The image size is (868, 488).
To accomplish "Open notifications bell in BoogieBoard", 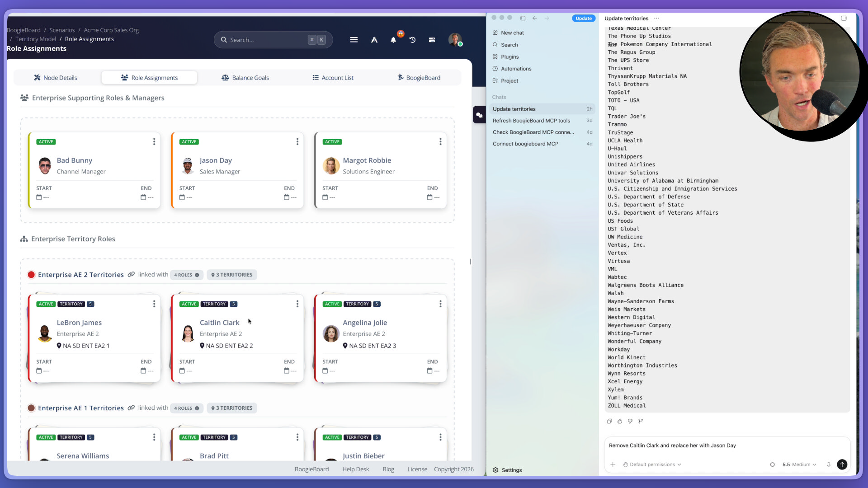I will pos(393,40).
